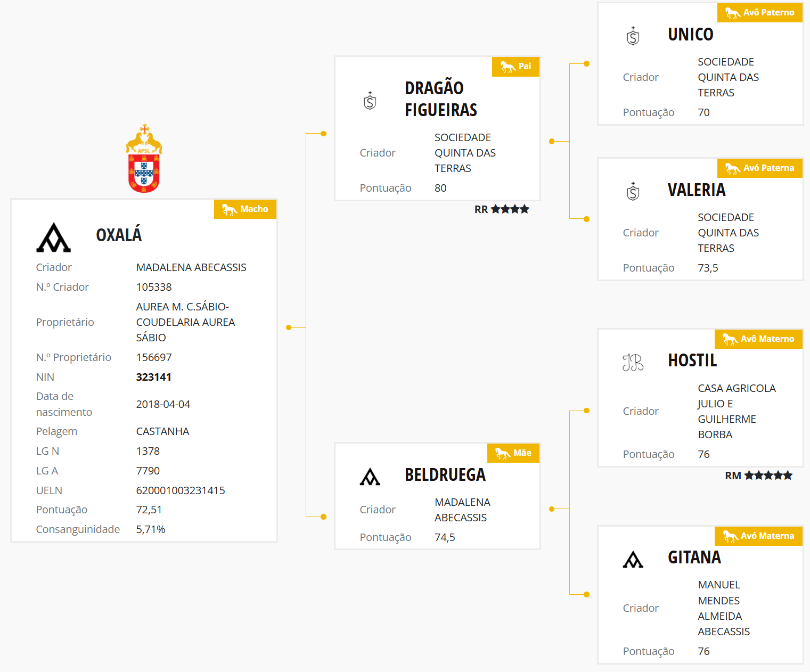The width and height of the screenshot is (810, 672).
Task: Click the brand icon next to BELDRUEGA
Action: (370, 477)
